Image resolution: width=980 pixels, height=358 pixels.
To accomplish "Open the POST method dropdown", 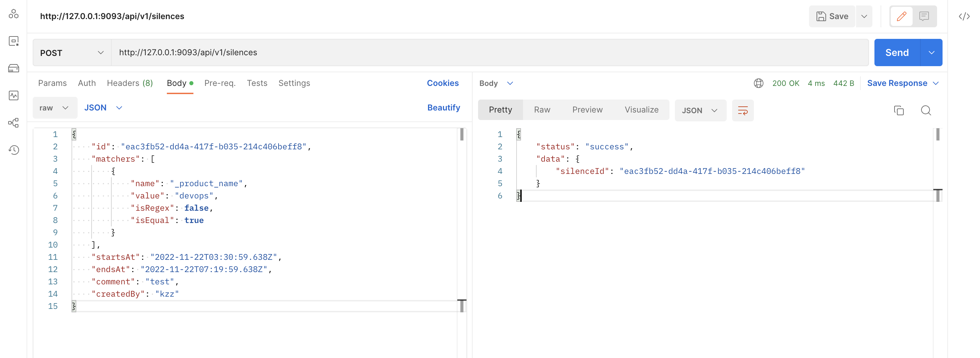I will (x=72, y=53).
